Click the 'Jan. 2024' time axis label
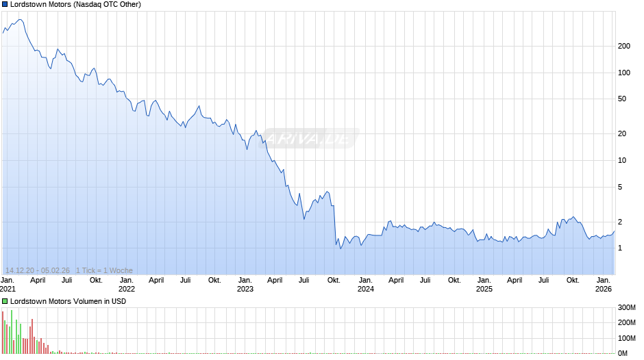 click(x=366, y=285)
